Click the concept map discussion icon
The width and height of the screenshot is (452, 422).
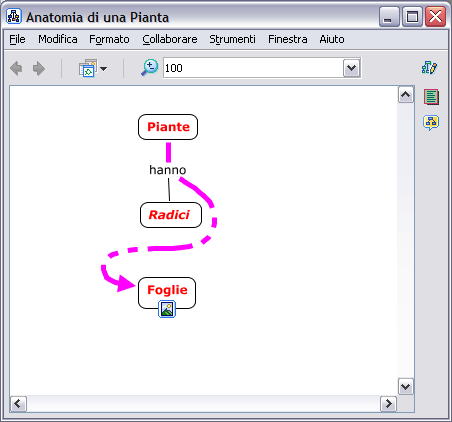(431, 123)
